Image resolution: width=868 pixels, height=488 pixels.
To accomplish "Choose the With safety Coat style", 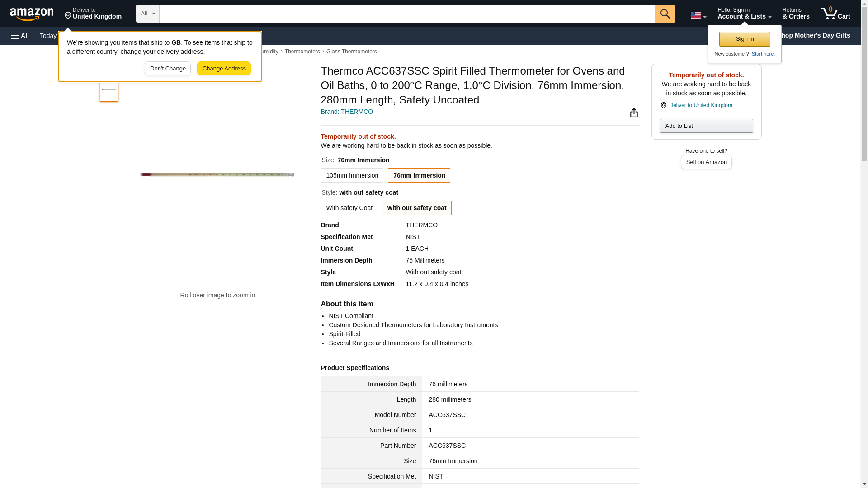I will [x=349, y=208].
